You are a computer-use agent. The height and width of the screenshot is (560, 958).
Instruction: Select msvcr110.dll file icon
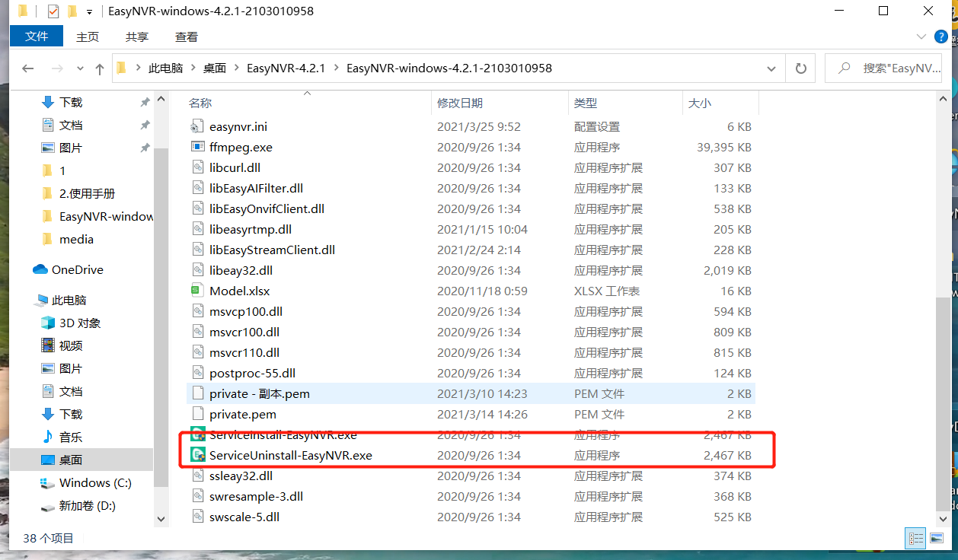pyautogui.click(x=197, y=352)
